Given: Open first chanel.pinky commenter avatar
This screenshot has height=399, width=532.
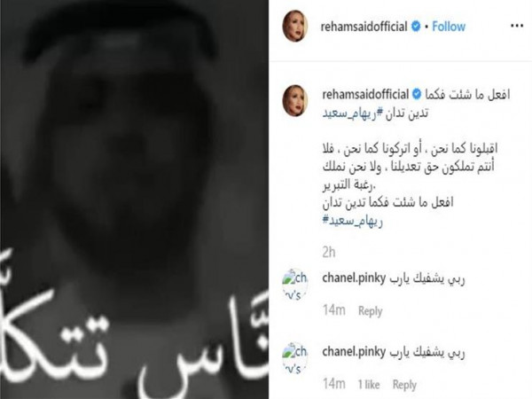Looking at the screenshot, I should [x=295, y=285].
